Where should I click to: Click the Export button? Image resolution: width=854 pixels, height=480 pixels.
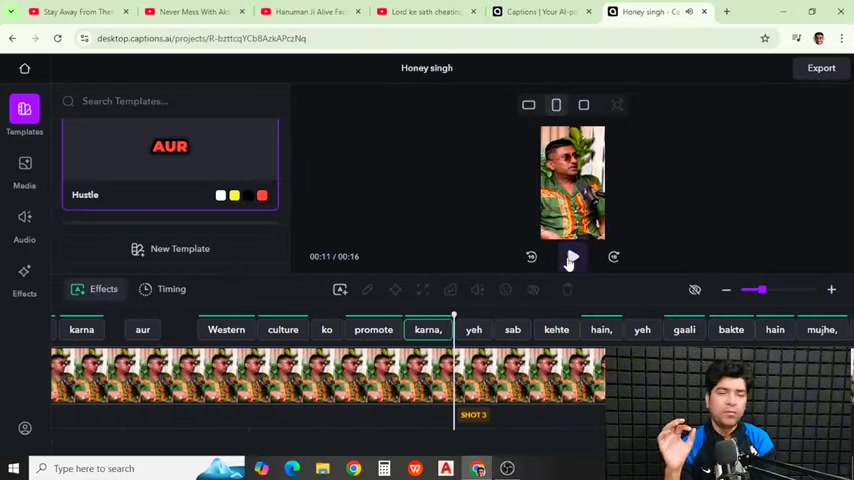[821, 68]
